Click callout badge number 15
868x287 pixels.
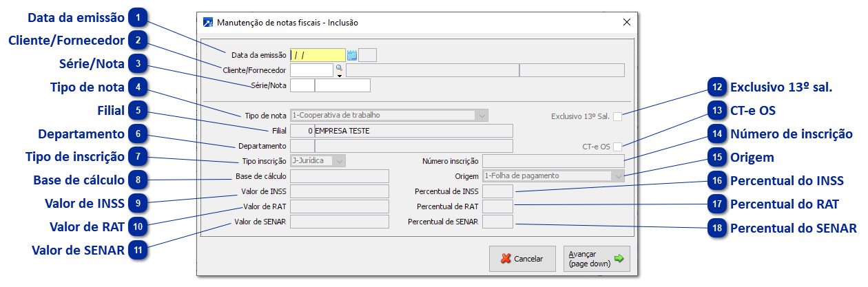718,158
